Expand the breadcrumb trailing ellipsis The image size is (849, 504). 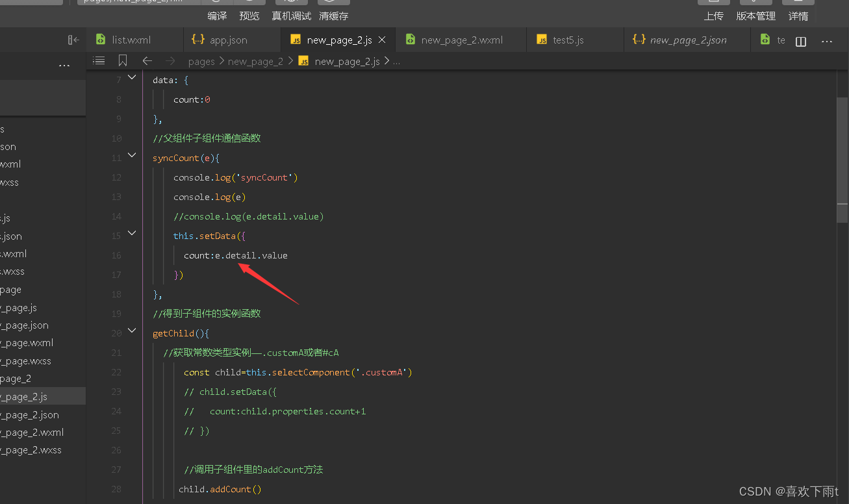click(x=397, y=61)
